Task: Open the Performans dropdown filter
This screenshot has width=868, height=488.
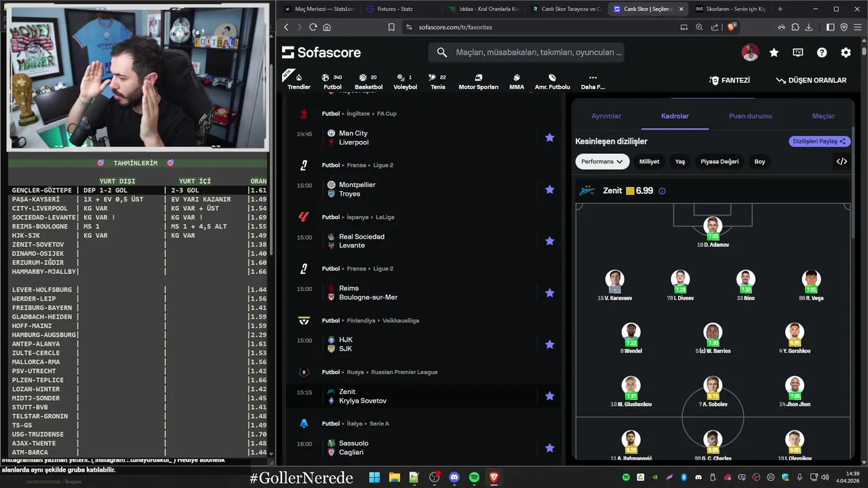Action: (x=602, y=161)
